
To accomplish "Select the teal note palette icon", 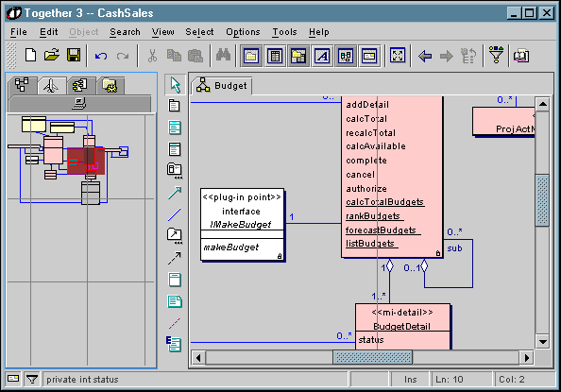I will (175, 301).
